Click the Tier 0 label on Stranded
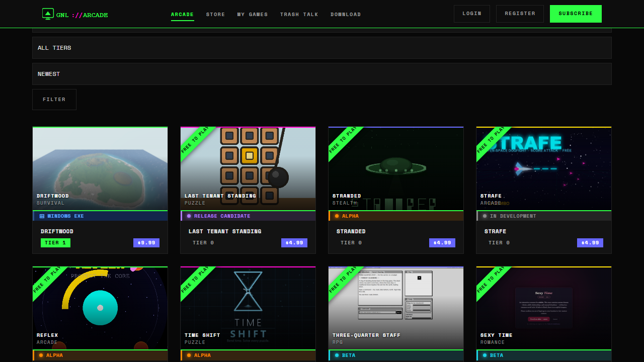 tap(351, 243)
